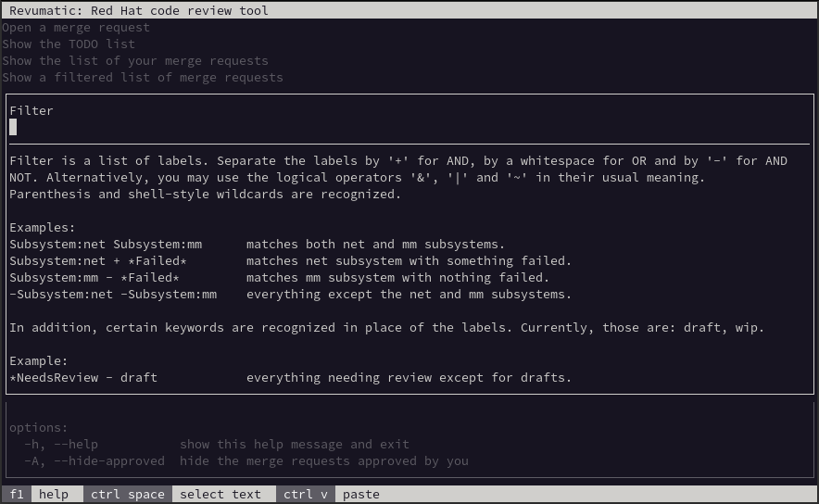The image size is (819, 504).
Task: Select 'Open a merge request' menu entry
Action: click(76, 28)
